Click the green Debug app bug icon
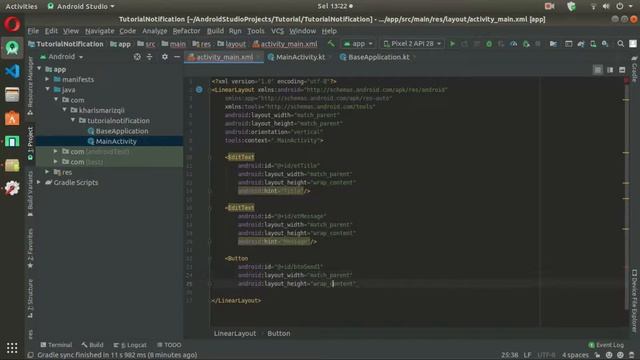 coord(489,44)
